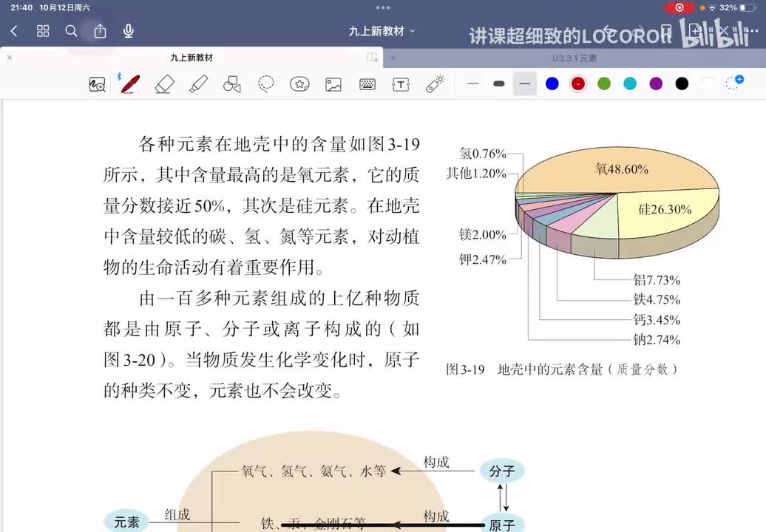
Task: Select the Eraser tool
Action: pyautogui.click(x=165, y=84)
